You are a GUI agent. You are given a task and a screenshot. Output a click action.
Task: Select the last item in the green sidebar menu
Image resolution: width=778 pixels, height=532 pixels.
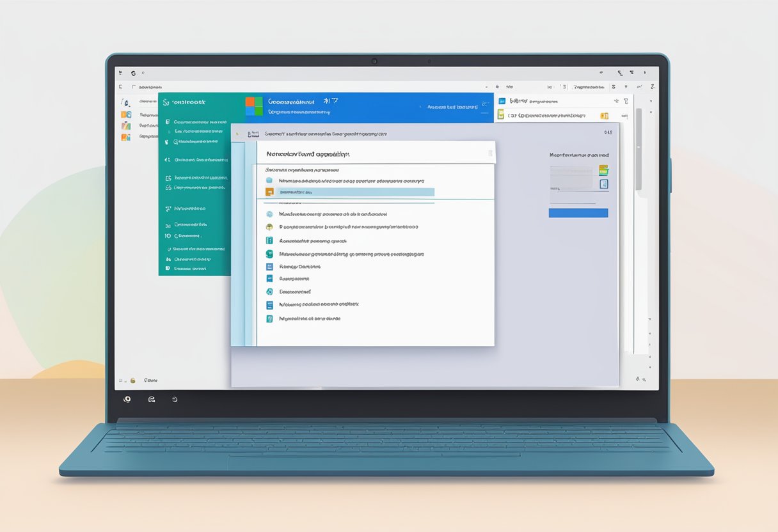tap(190, 269)
